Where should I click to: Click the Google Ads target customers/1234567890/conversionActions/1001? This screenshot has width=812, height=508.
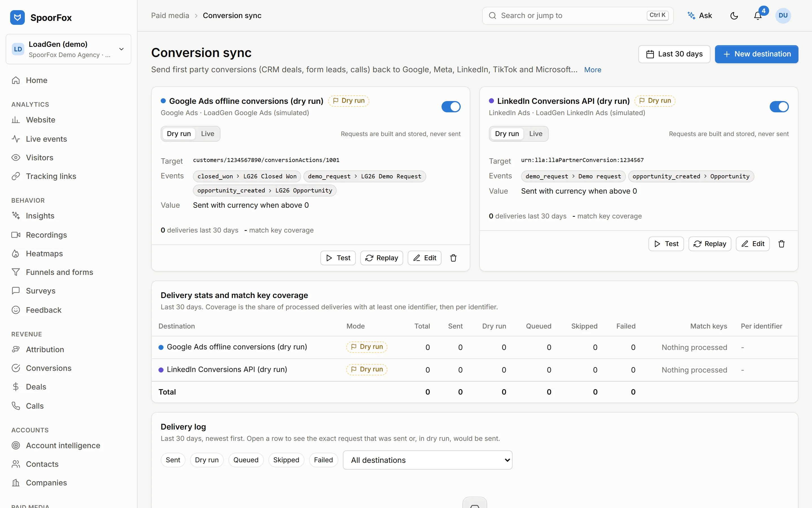(266, 160)
